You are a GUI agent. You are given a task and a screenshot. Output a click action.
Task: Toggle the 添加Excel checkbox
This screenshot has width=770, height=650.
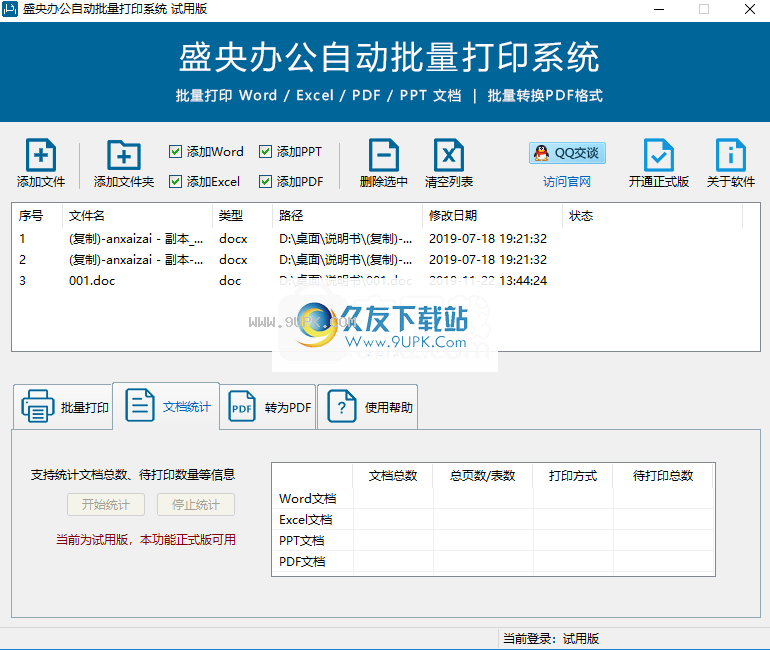tap(175, 182)
